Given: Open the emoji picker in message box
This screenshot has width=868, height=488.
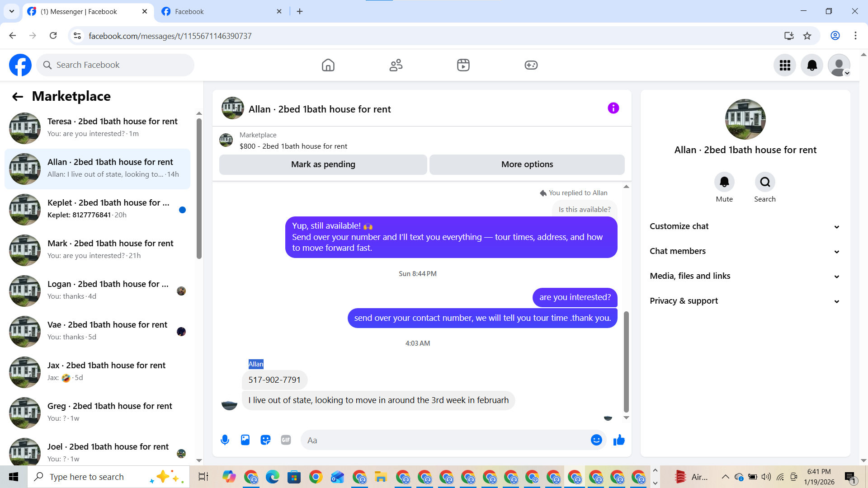Looking at the screenshot, I should [596, 440].
